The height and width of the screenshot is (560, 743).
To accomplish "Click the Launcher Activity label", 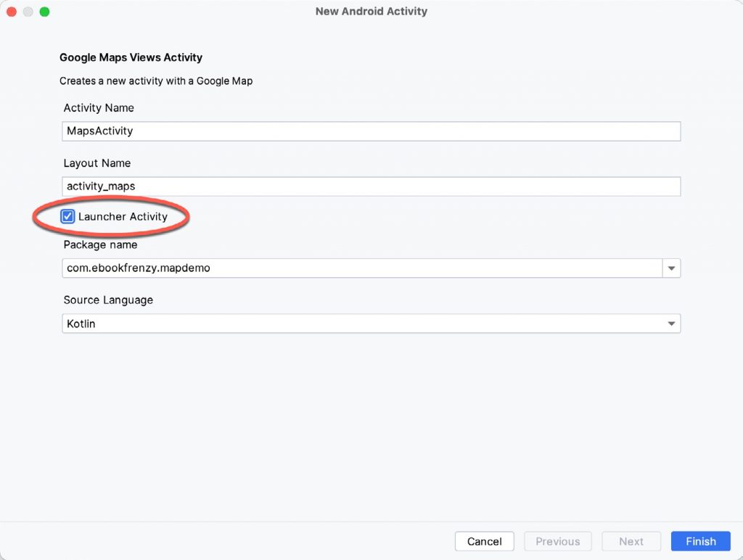I will click(x=121, y=216).
